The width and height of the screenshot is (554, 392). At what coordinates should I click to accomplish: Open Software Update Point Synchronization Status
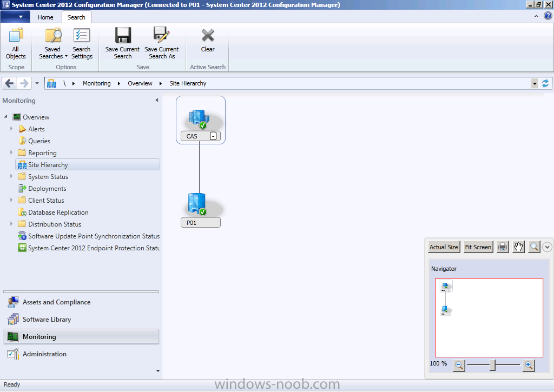pyautogui.click(x=94, y=236)
